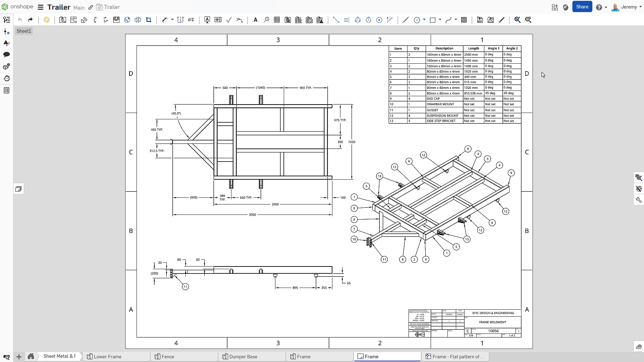Image resolution: width=644 pixels, height=362 pixels.
Task: Open the Frame - Flat pattern tab
Action: [458, 357]
